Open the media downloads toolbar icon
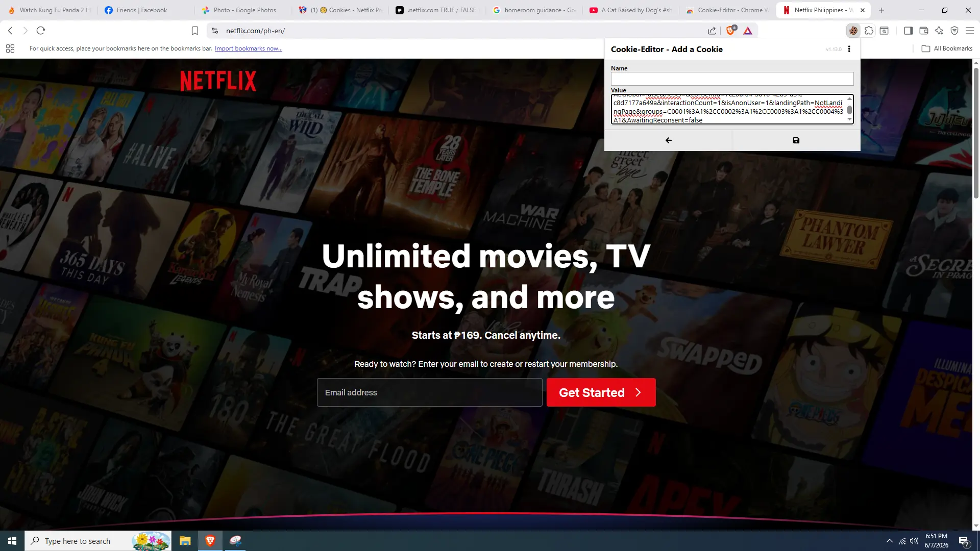 (884, 31)
